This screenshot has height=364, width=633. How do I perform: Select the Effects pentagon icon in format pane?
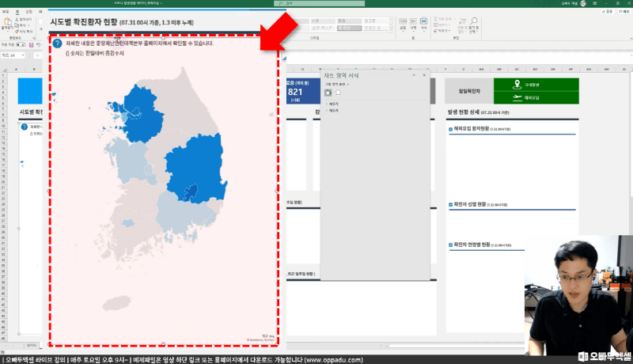pyautogui.click(x=338, y=93)
